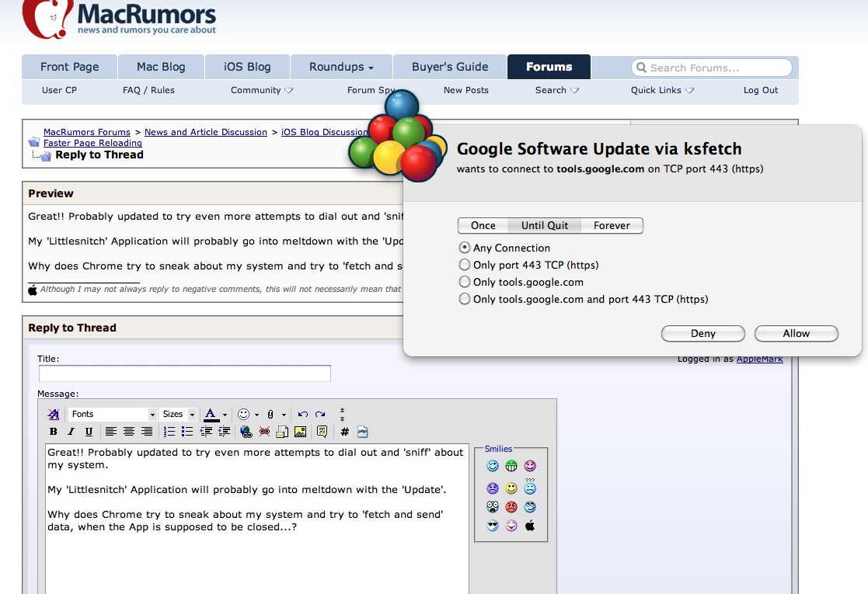Switch to the Forums tab
The image size is (868, 594).
tap(549, 67)
